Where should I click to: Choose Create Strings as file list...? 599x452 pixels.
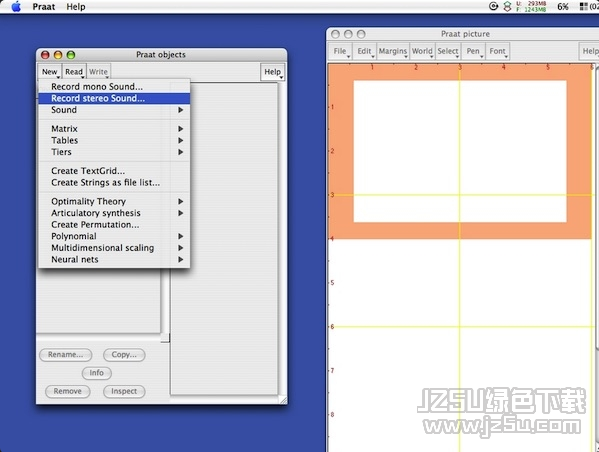(114, 183)
